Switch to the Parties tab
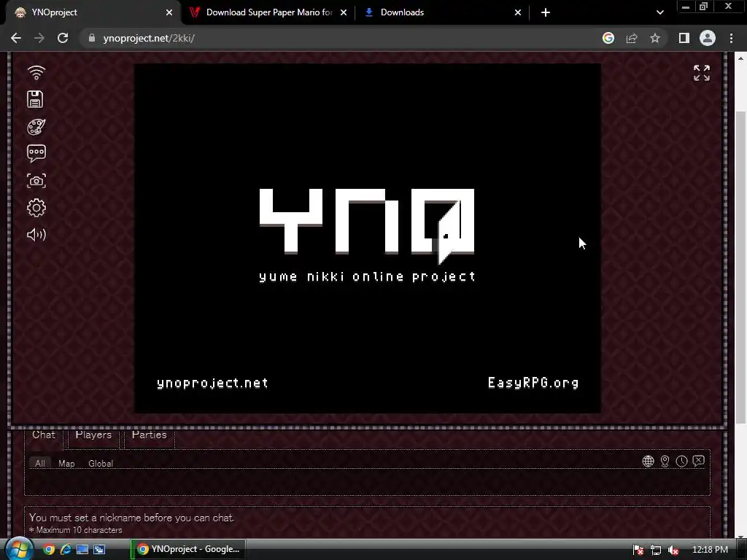Screen dimensions: 747x560 [x=149, y=435]
